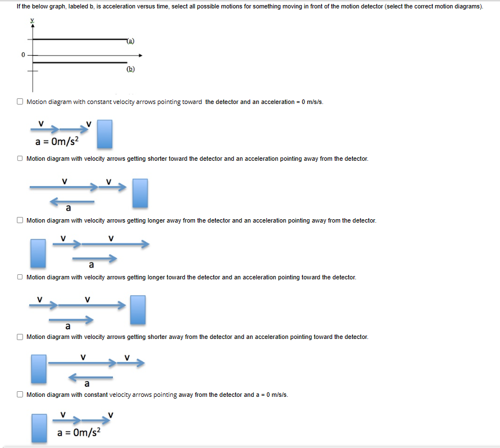Check constant velocity away from detector option
Viewport: 500px width, 448px height.
point(20,395)
